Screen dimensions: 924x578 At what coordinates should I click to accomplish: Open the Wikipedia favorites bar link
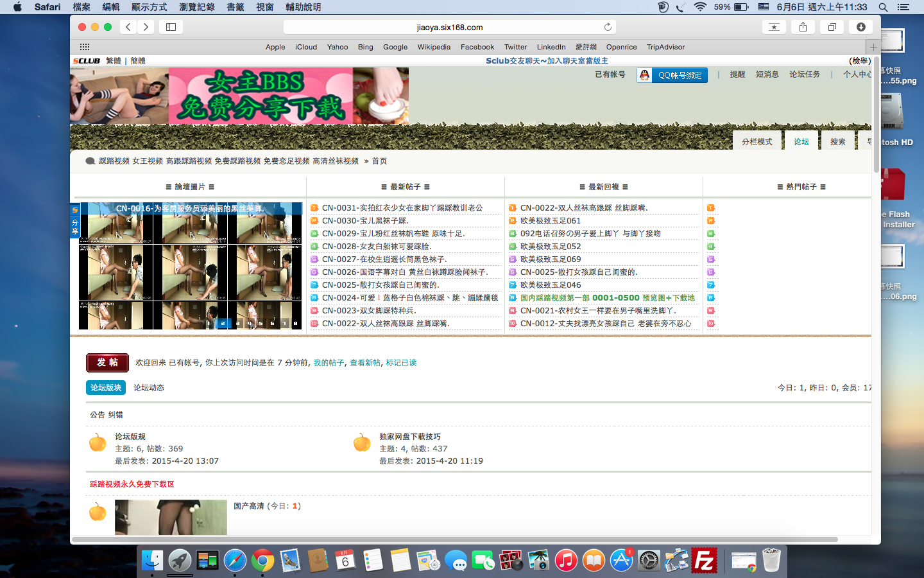(434, 47)
